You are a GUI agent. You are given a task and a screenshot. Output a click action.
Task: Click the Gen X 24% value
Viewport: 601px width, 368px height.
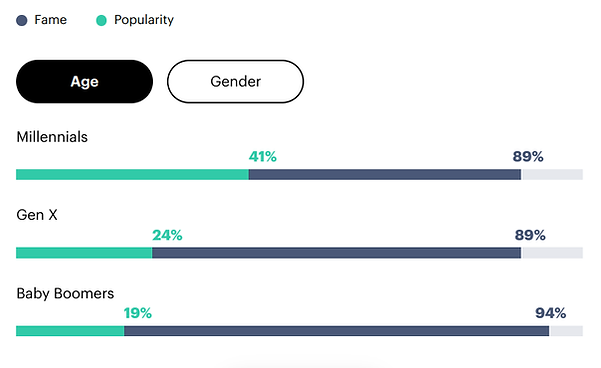167,235
